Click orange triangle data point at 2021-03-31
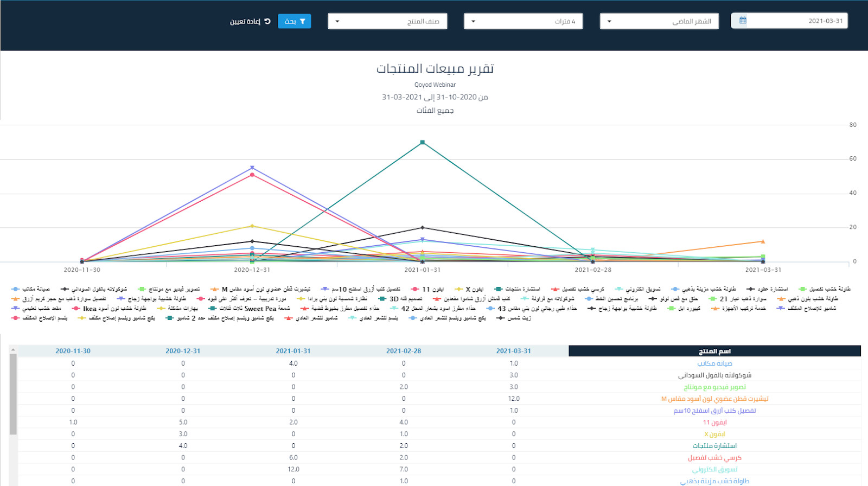Screen dimensions: 868x486 (763, 241)
